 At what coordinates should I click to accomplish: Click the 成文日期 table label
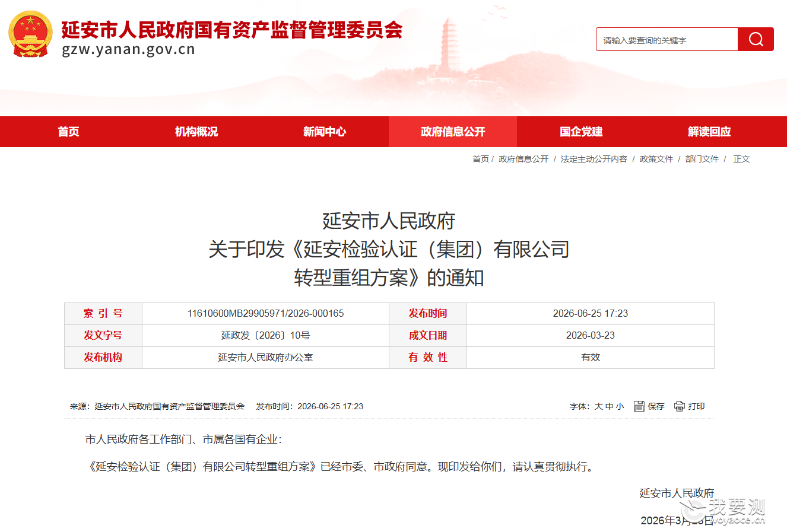(427, 335)
